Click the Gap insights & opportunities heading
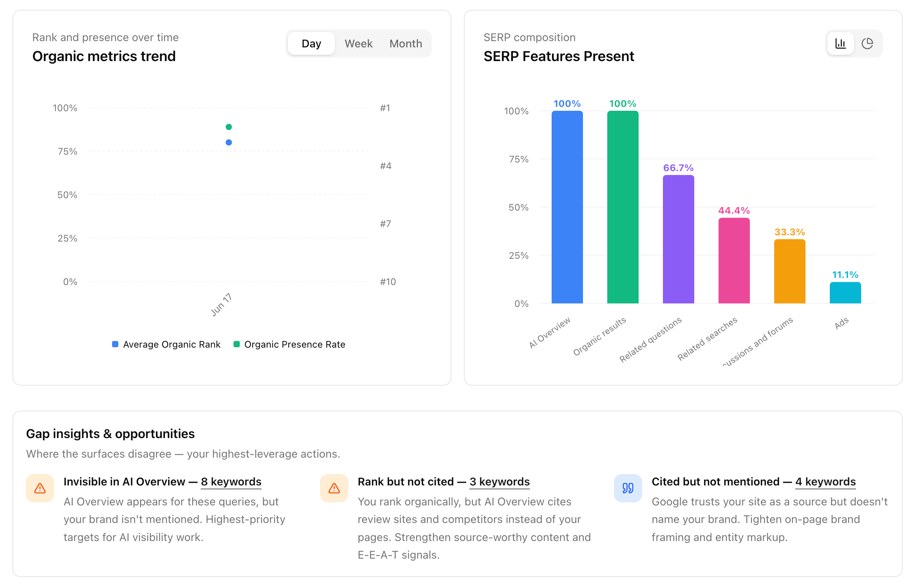The width and height of the screenshot is (916, 588). click(110, 434)
